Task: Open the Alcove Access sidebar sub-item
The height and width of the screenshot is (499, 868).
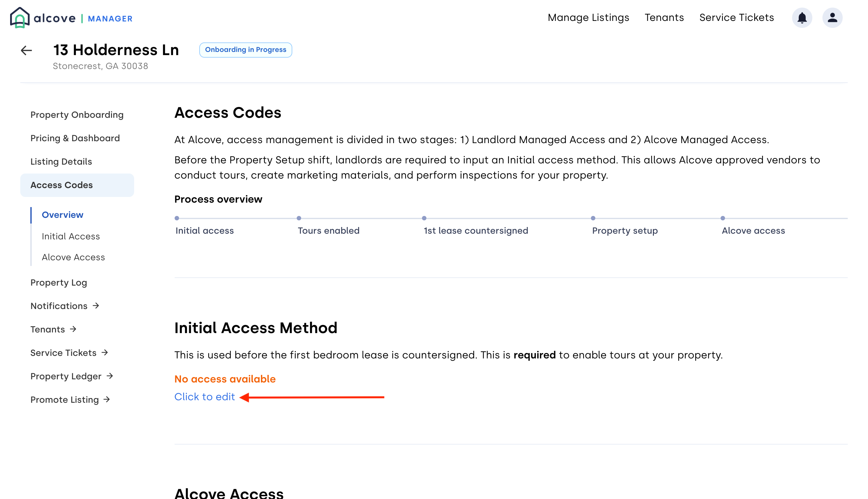Action: [73, 257]
